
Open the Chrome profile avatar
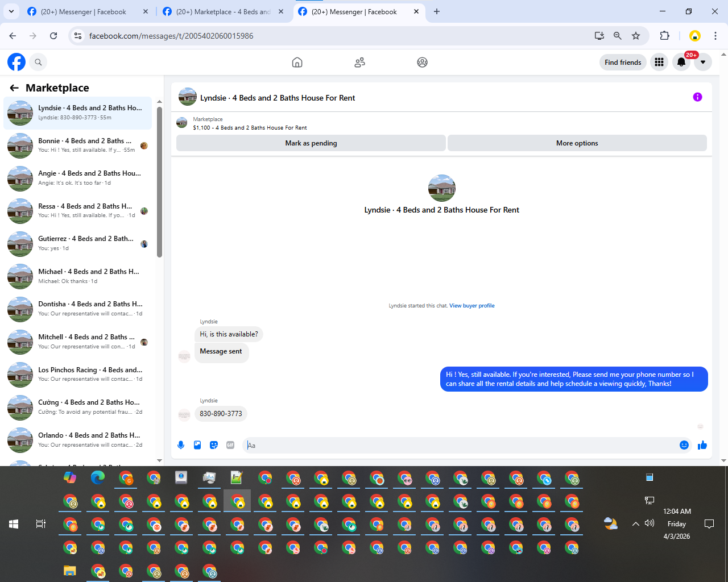tap(694, 36)
